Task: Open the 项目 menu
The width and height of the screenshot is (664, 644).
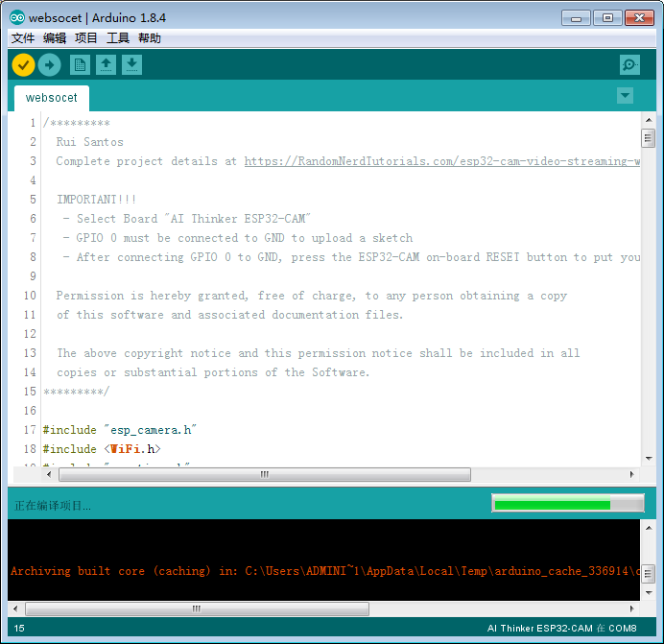Action: [x=86, y=38]
